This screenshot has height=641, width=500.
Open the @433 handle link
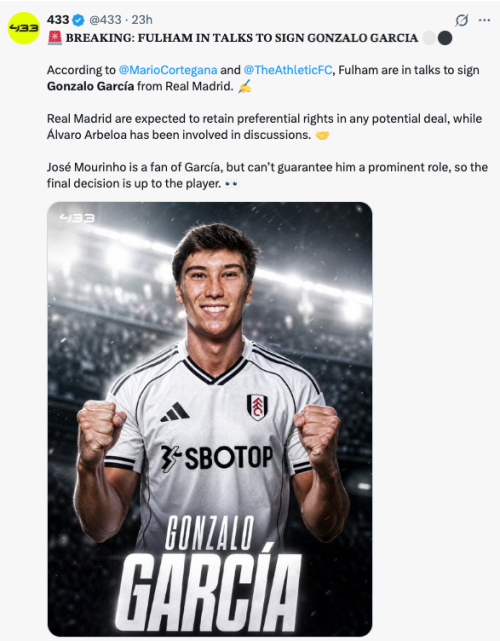click(105, 20)
